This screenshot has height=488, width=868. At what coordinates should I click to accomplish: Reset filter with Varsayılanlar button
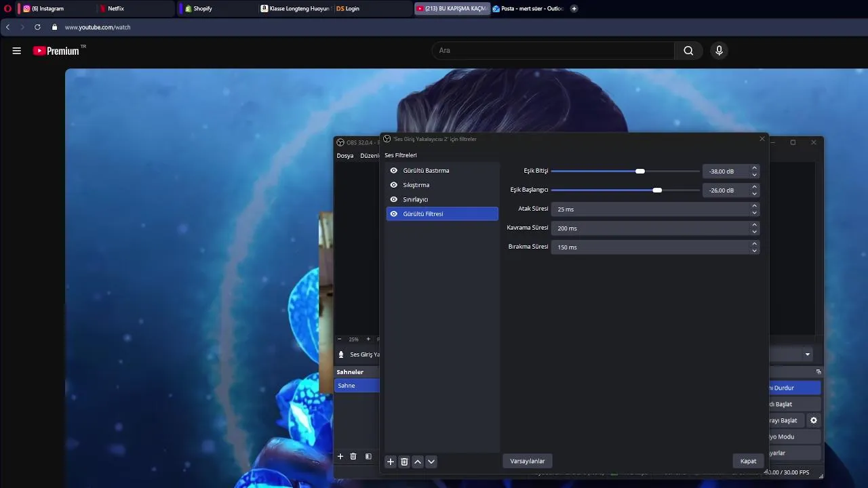pyautogui.click(x=528, y=462)
